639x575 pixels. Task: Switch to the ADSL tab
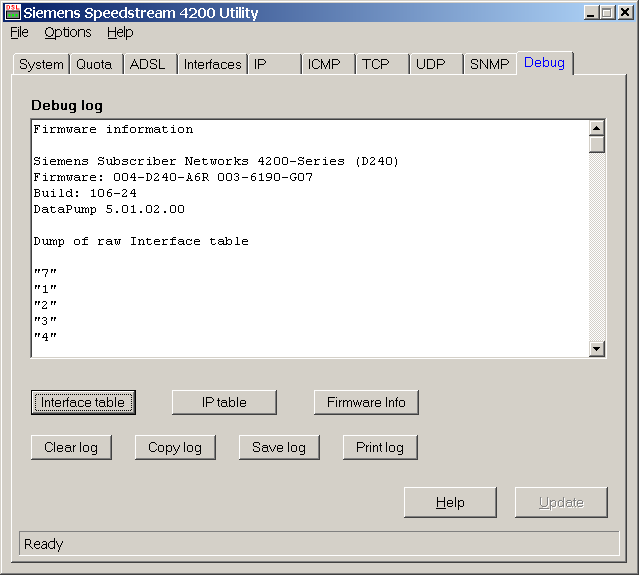tap(150, 64)
